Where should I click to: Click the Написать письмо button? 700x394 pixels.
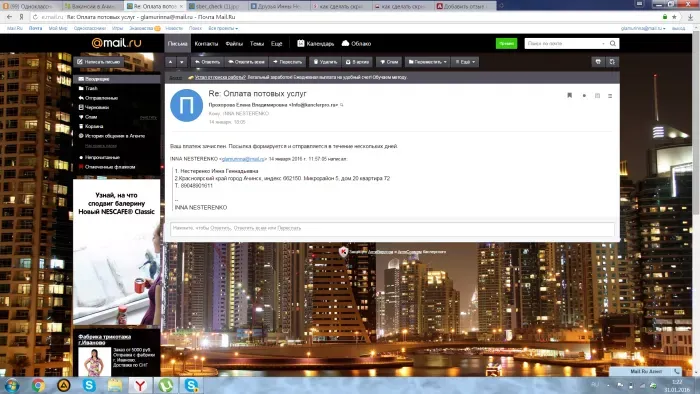point(99,62)
